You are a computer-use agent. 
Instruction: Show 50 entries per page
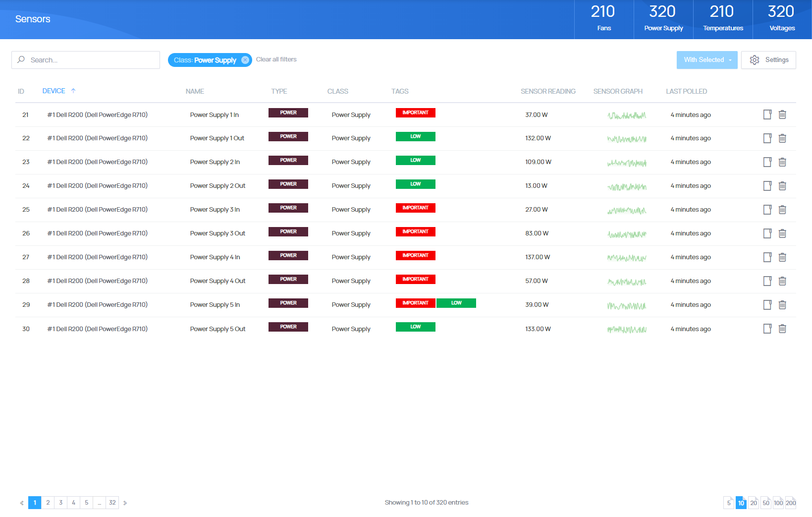[x=766, y=503]
